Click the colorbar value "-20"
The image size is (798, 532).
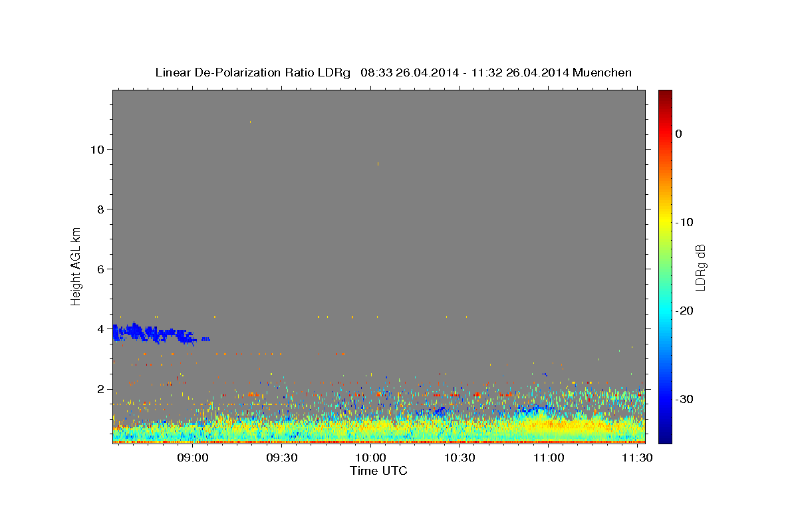point(685,311)
